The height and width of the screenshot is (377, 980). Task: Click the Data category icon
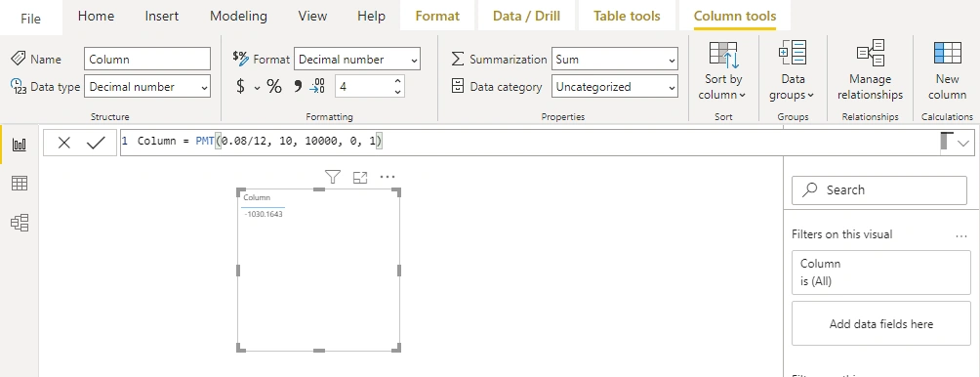458,86
